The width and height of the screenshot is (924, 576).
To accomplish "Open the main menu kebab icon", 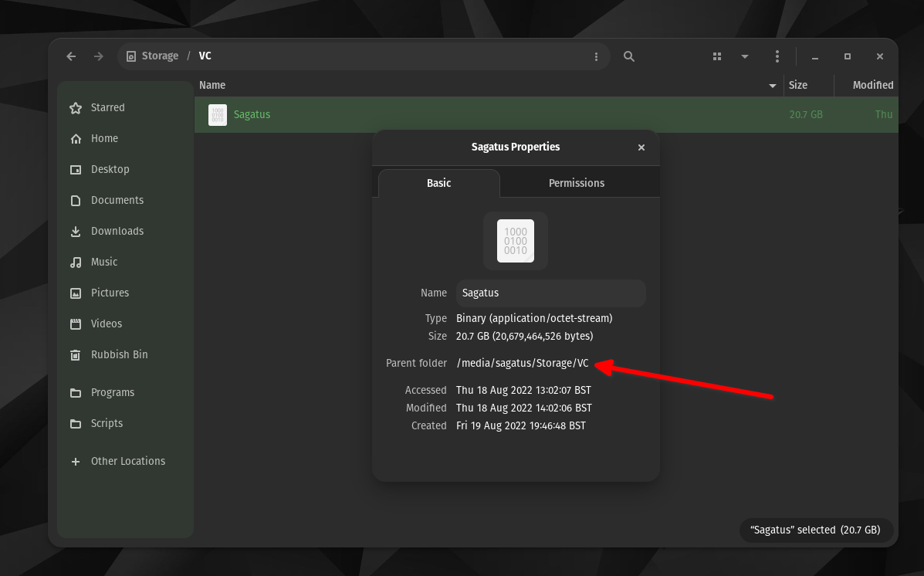I will pyautogui.click(x=777, y=56).
